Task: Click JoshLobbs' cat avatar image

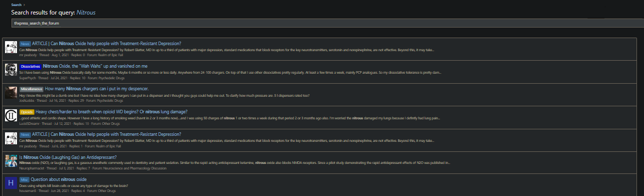Action: tap(11, 92)
